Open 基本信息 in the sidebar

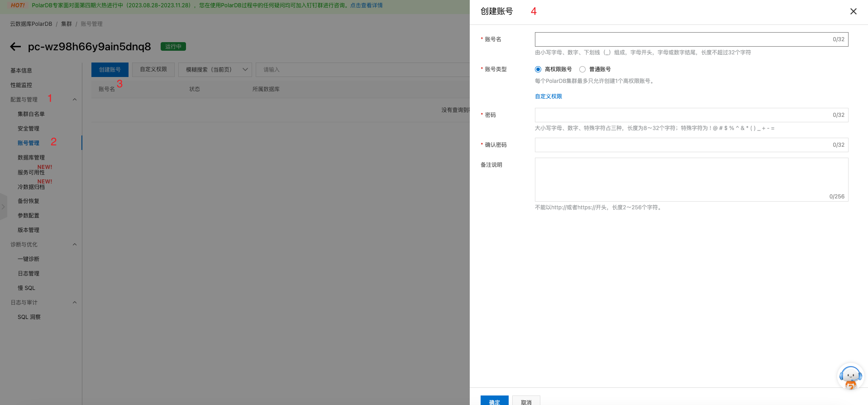click(x=21, y=71)
